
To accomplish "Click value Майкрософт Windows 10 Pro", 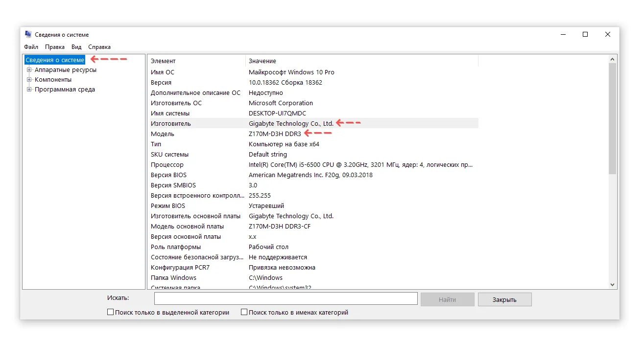I will tap(291, 72).
